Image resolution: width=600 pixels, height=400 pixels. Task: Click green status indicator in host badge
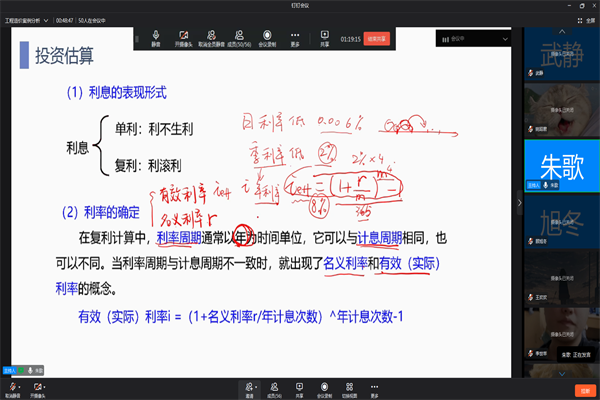[21, 371]
